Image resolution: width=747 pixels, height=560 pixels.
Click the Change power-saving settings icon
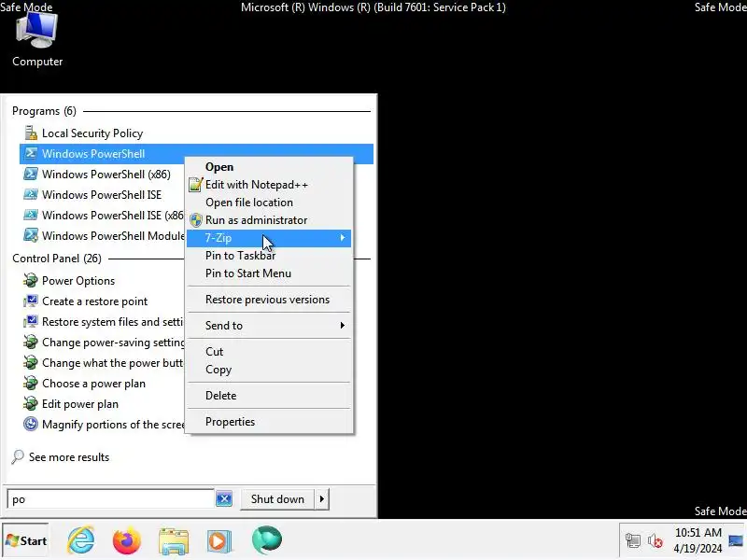coord(31,342)
